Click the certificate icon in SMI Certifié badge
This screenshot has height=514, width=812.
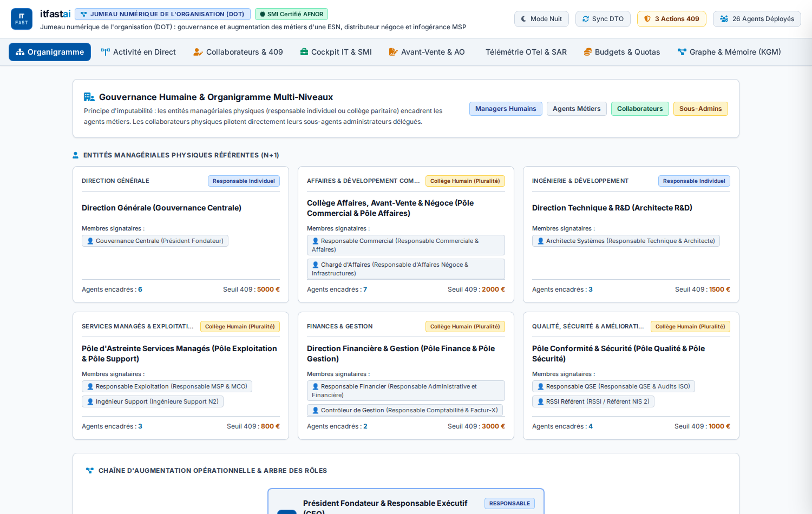263,14
